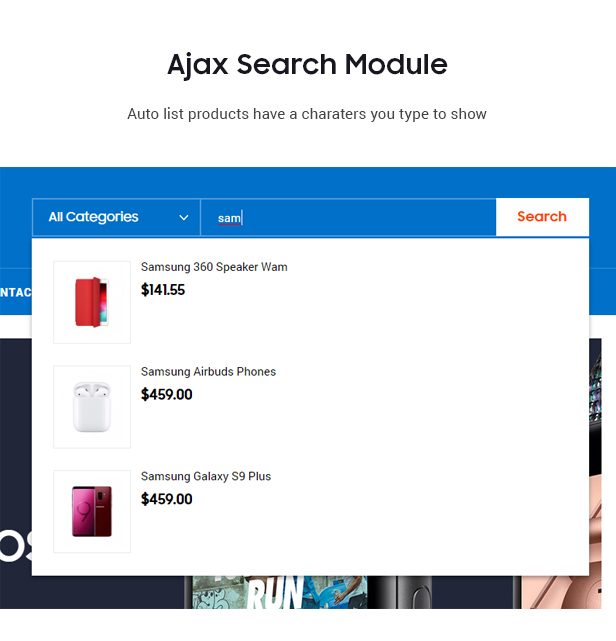Click the search input containing 'sam'
The height and width of the screenshot is (641, 616).
pos(348,217)
